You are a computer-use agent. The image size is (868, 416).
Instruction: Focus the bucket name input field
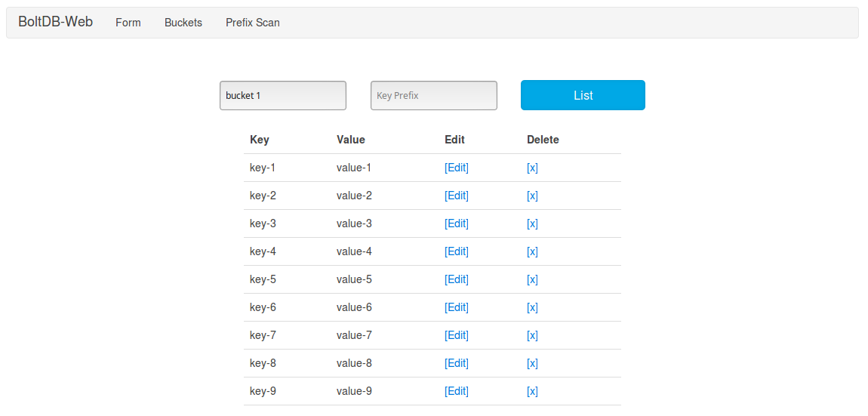click(x=283, y=96)
